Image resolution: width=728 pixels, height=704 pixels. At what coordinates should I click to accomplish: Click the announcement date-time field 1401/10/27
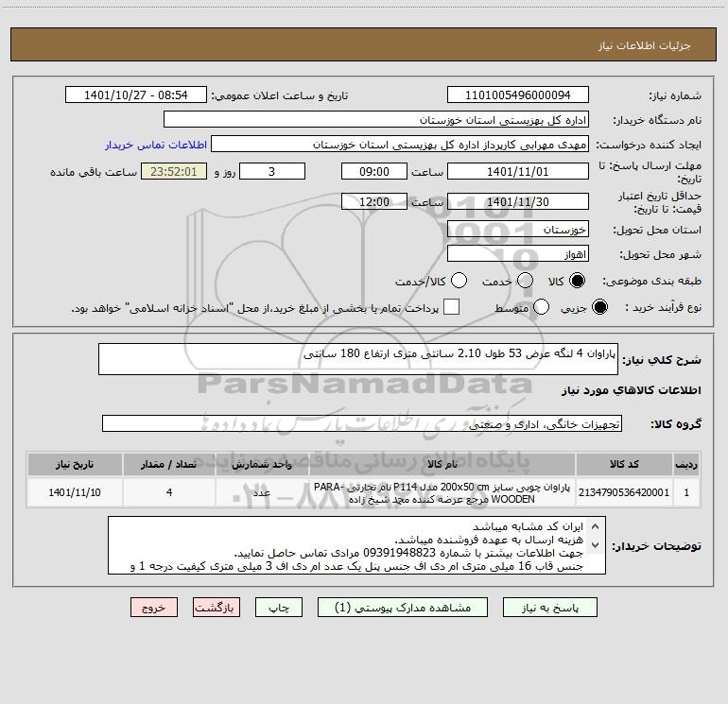[x=135, y=95]
